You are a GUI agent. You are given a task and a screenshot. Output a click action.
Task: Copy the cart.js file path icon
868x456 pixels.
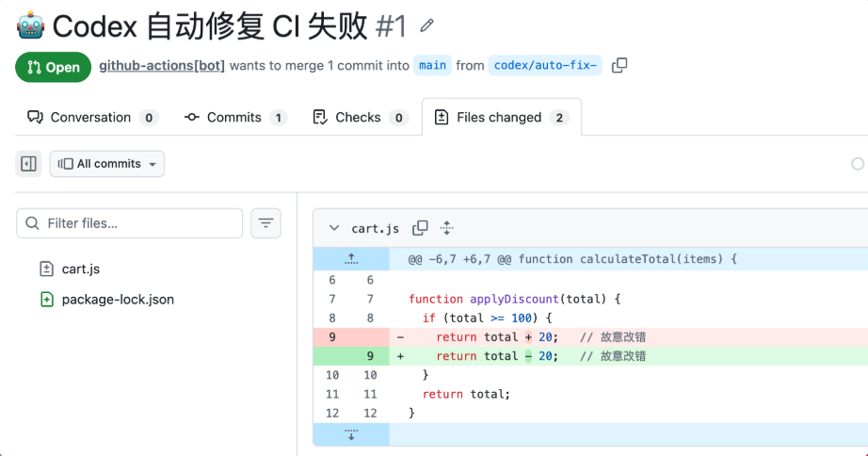point(420,228)
